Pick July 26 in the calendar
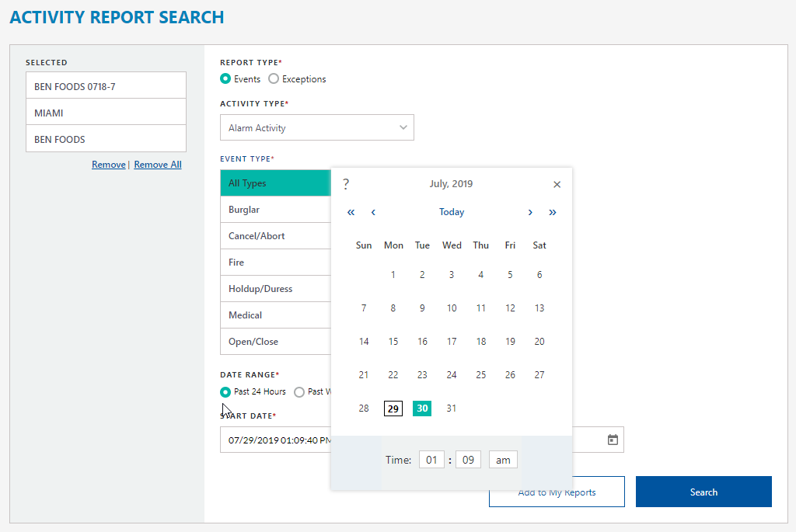796x532 pixels. 510,375
